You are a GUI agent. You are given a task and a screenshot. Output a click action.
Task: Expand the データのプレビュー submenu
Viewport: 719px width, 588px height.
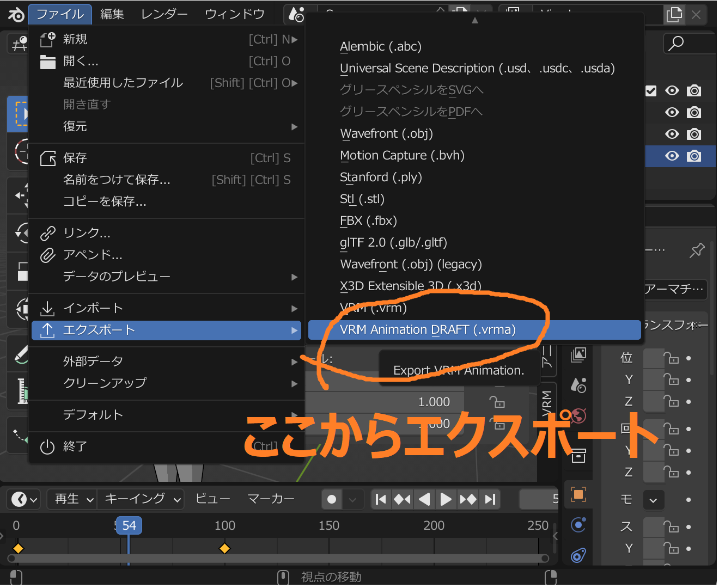click(x=166, y=277)
